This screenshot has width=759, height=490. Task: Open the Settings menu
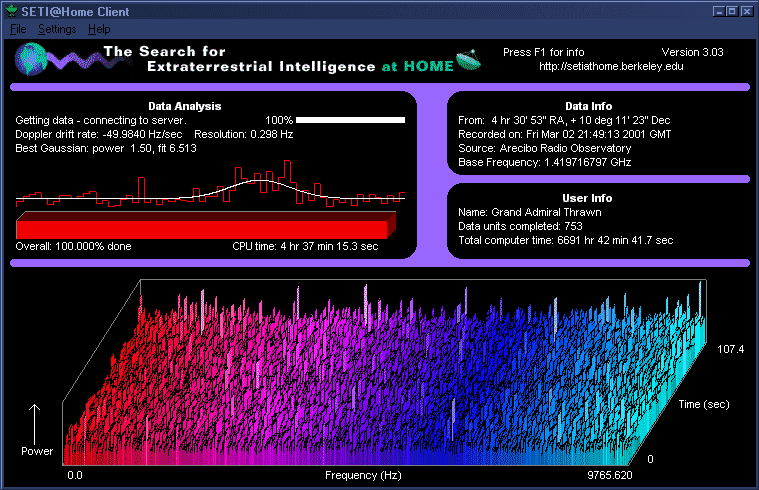(57, 29)
